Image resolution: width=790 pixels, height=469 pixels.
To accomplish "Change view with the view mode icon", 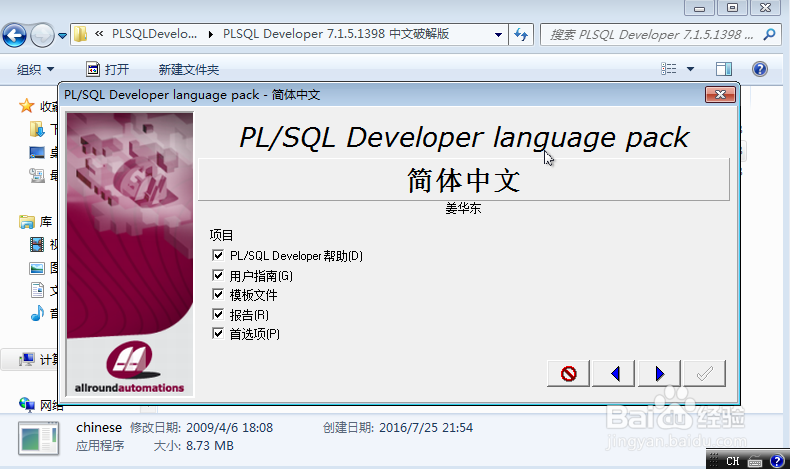I will tap(669, 69).
